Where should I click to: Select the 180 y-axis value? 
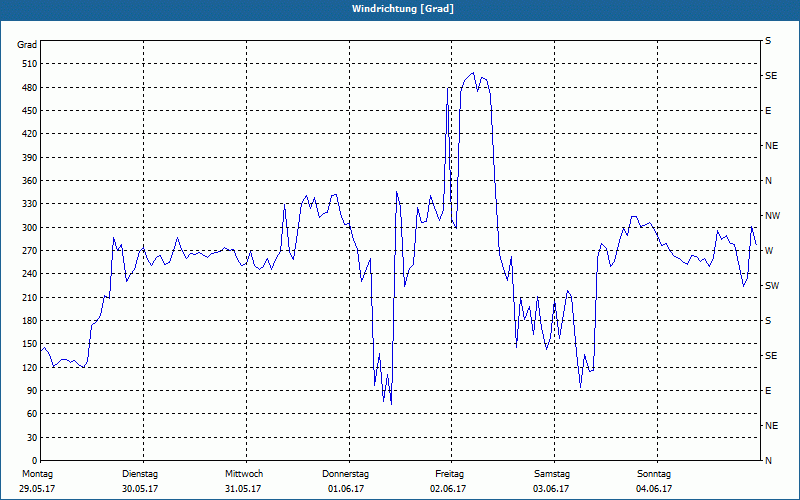30,321
